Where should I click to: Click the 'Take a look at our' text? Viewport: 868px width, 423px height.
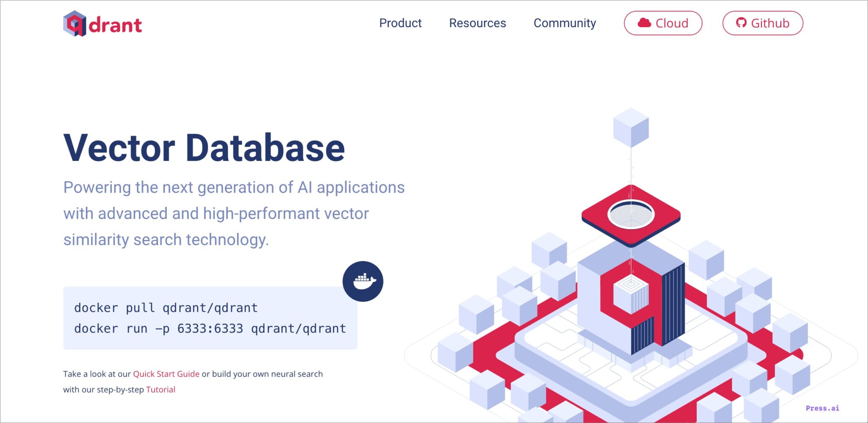click(x=97, y=374)
